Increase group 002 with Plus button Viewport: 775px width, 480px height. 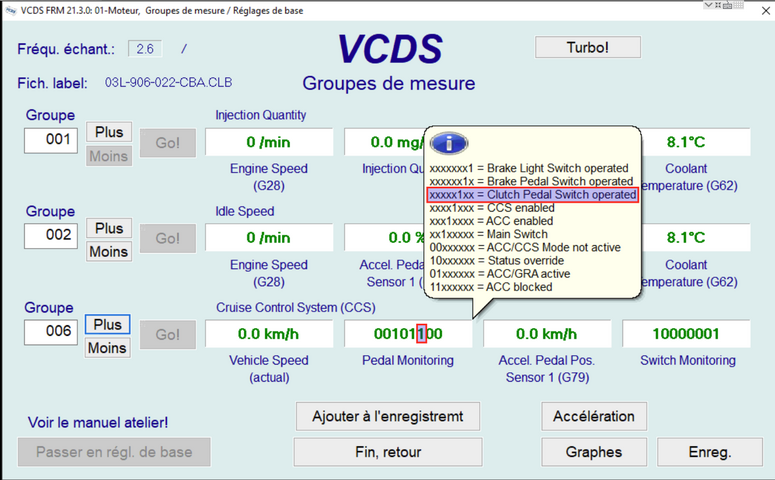click(x=109, y=228)
